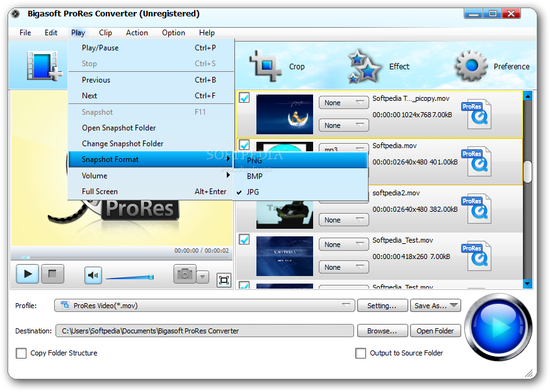Select PNG snapshot format
Screen dimensions: 550x392
point(301,160)
